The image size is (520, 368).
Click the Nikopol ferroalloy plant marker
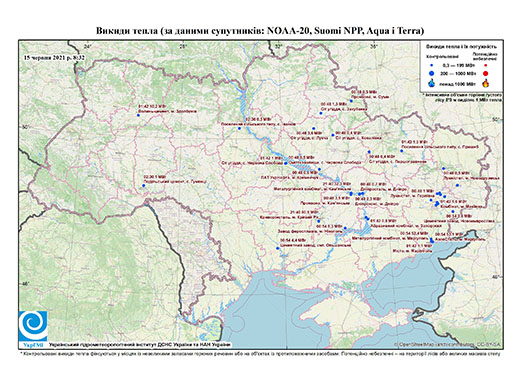(x=345, y=228)
